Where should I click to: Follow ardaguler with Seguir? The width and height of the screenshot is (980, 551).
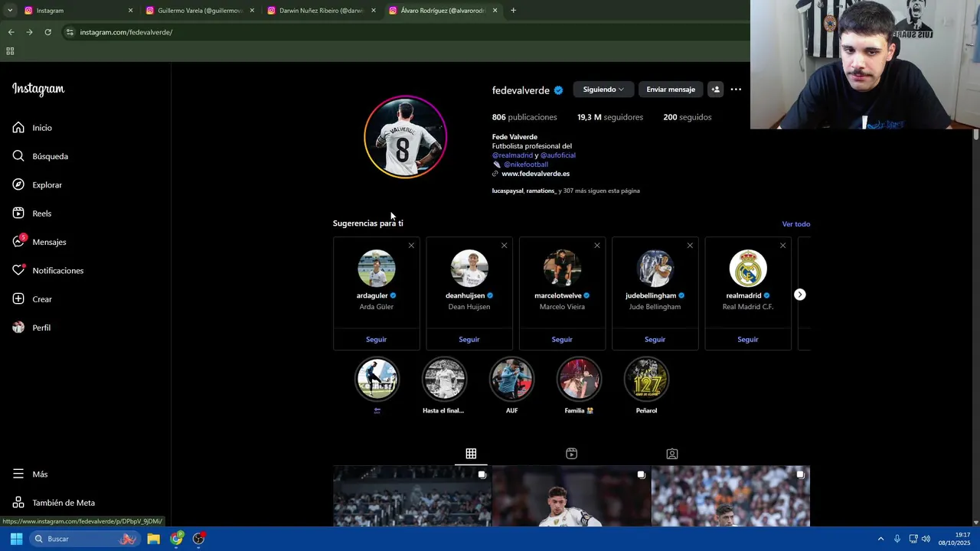376,340
